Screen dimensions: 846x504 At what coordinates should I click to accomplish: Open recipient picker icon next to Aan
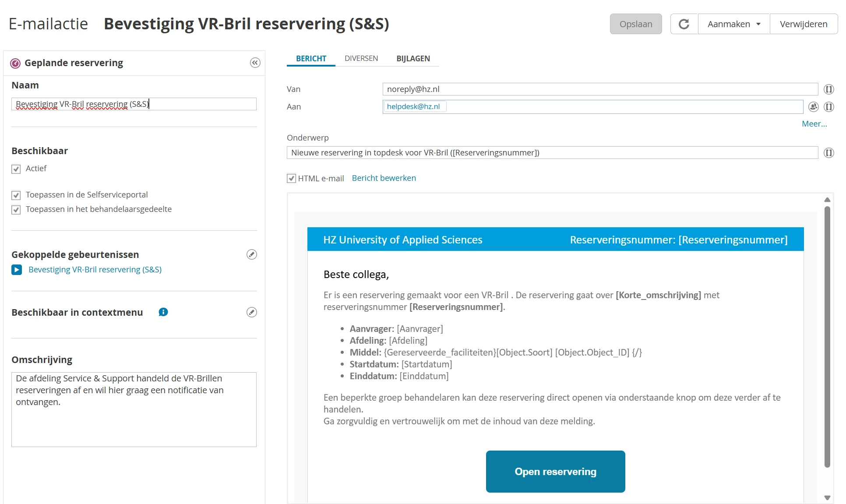(813, 107)
